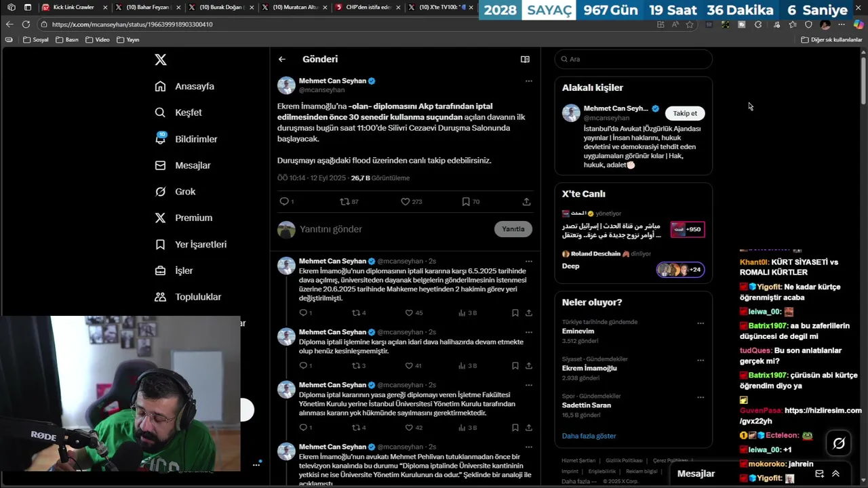Click Daha fazla göster link
Screen dimensions: 868x488
pyautogui.click(x=589, y=436)
